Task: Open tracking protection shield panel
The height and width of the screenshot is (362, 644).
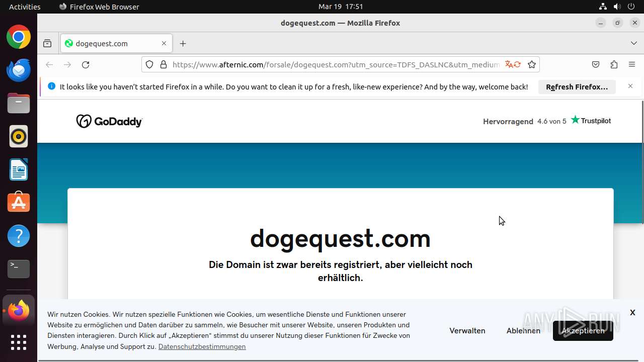Action: (149, 64)
